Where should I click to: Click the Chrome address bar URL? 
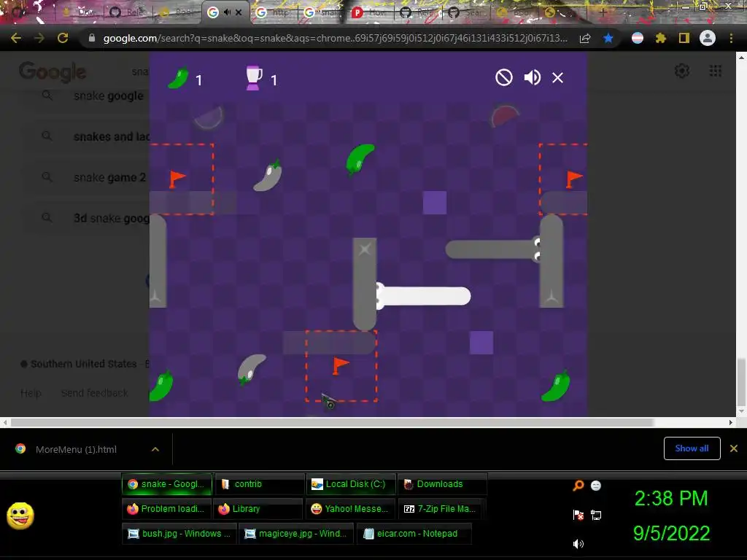[x=335, y=38]
